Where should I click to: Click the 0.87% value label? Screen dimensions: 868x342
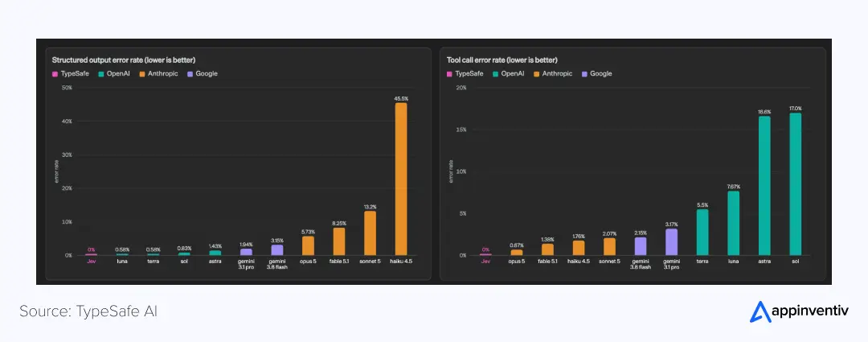[x=517, y=245]
